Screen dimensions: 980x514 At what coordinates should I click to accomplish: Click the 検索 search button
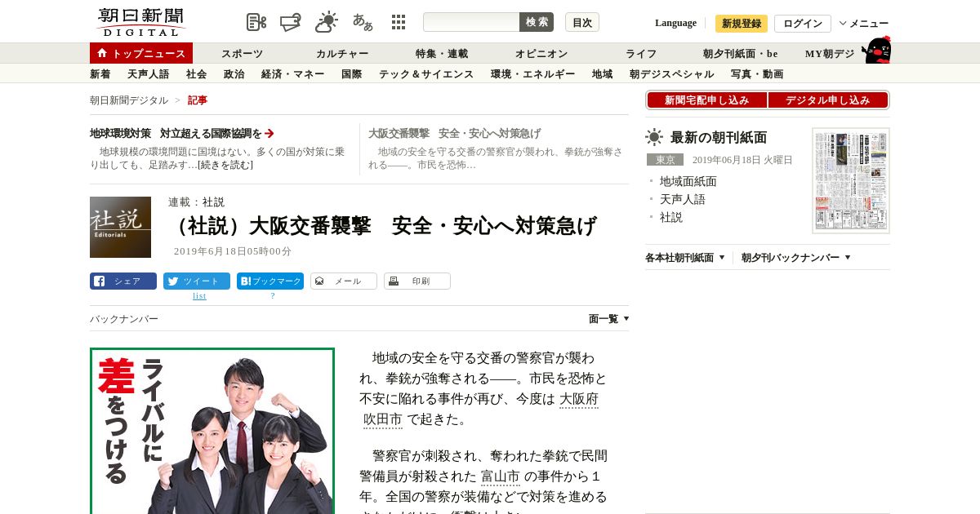pos(537,22)
